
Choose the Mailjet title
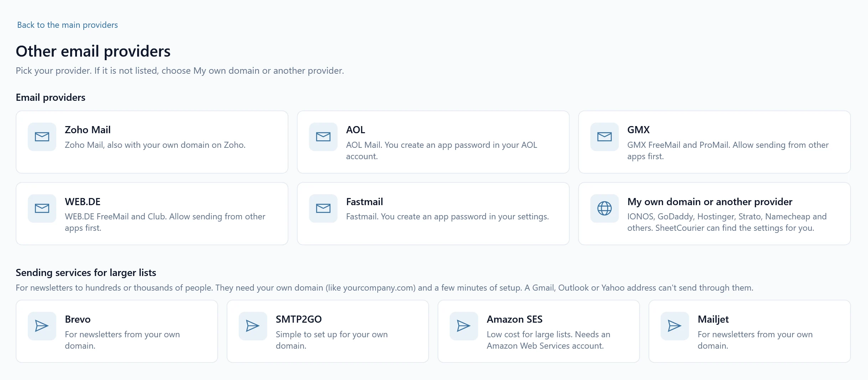(x=713, y=319)
